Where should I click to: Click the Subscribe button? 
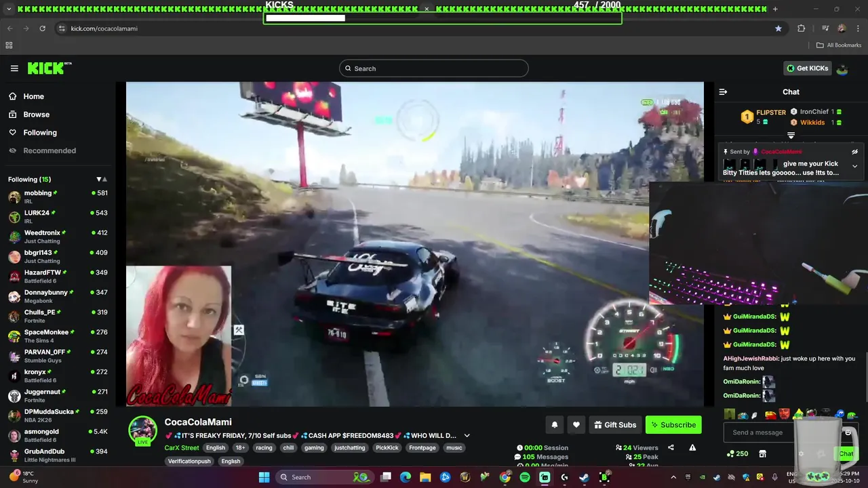[673, 425]
